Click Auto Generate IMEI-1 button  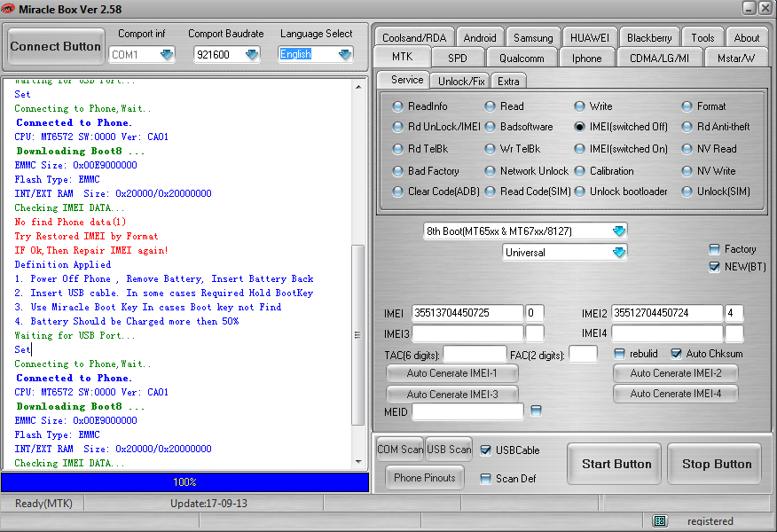[452, 373]
